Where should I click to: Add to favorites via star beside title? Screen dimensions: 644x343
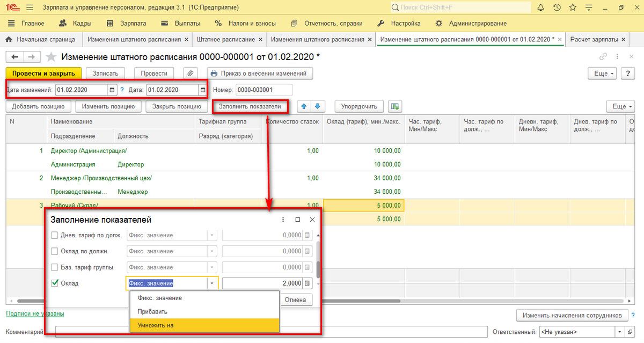[x=51, y=57]
